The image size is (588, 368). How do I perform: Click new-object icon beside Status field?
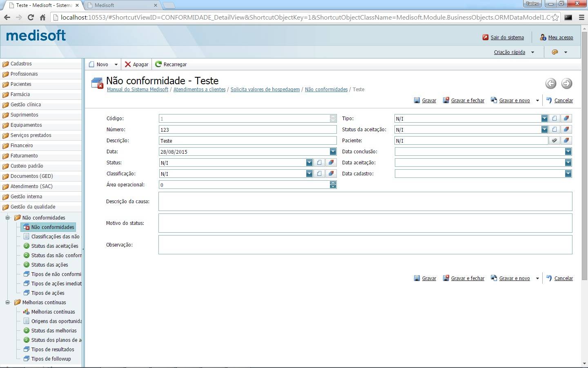319,163
